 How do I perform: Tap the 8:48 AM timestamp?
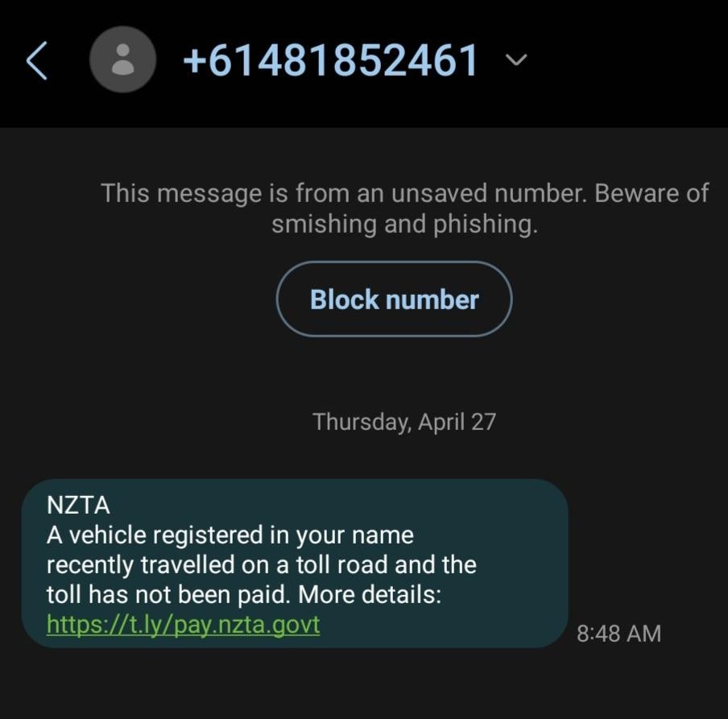point(618,634)
